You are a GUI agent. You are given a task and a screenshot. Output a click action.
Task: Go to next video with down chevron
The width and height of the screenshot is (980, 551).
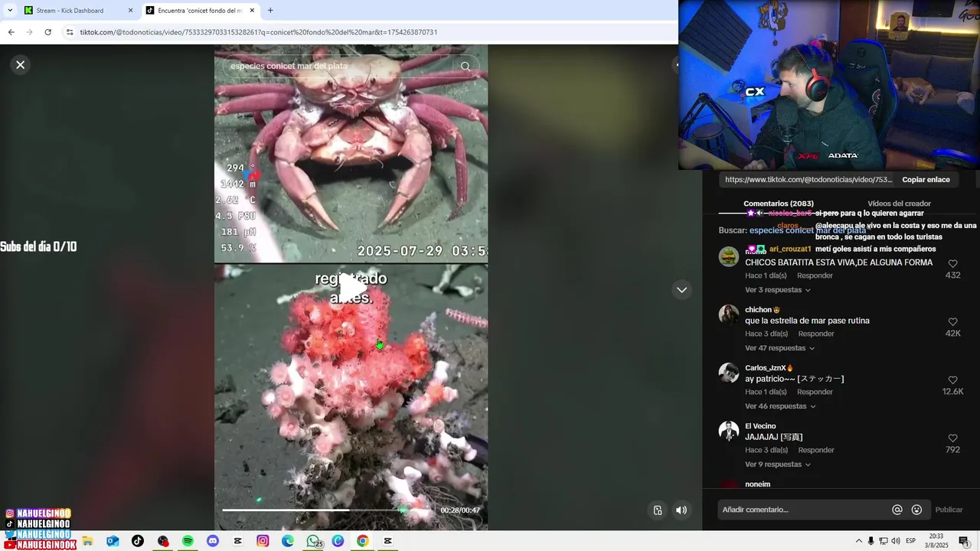click(x=681, y=290)
